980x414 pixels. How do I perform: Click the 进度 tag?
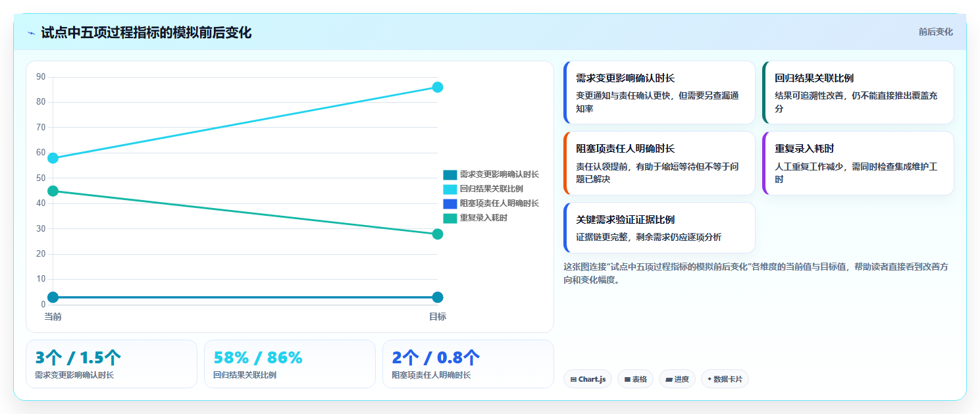(677, 379)
